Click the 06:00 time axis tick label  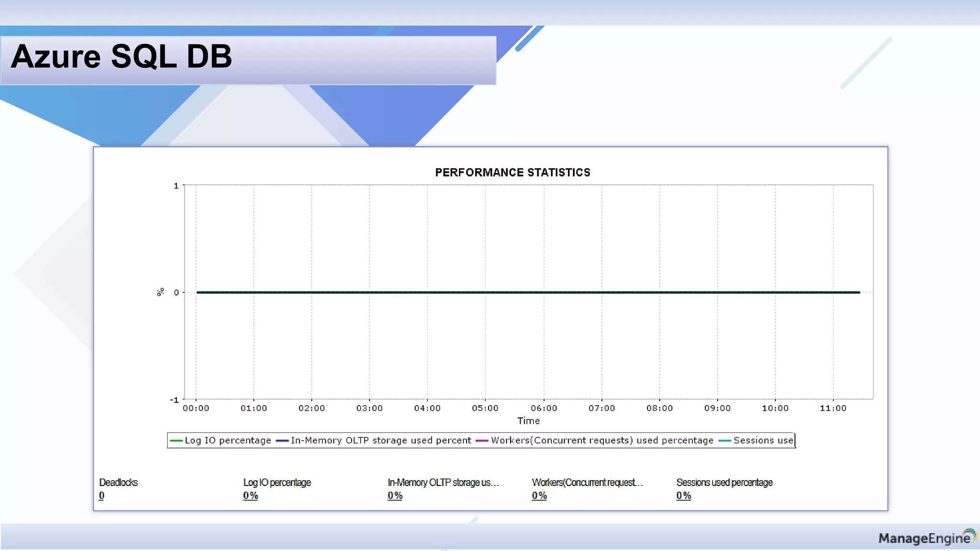coord(544,408)
